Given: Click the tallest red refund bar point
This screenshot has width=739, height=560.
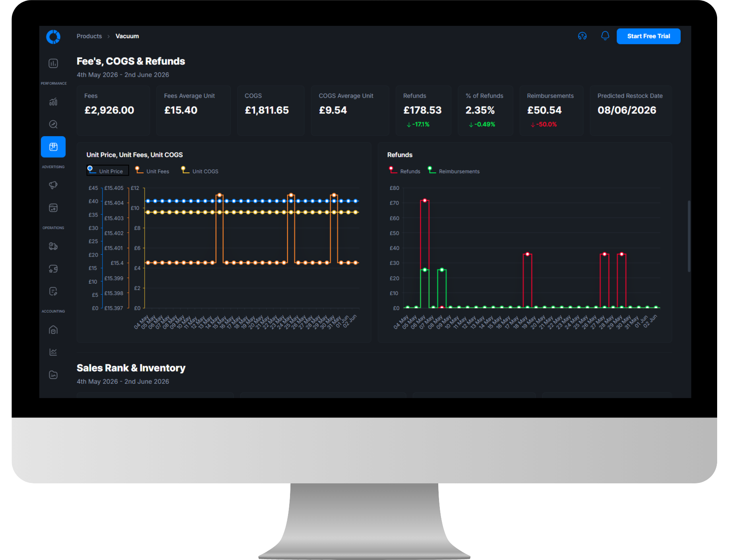Looking at the screenshot, I should [x=425, y=201].
